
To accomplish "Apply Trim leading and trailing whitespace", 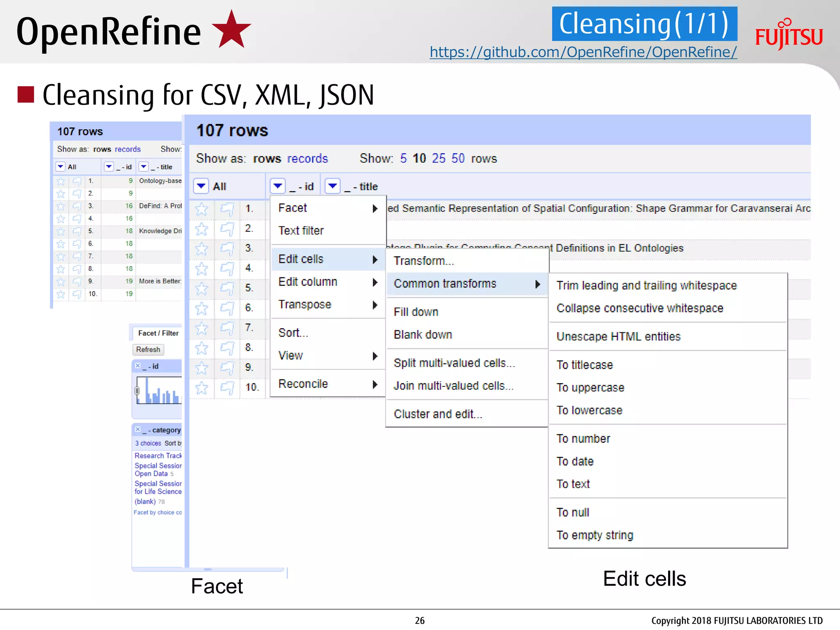I will pyautogui.click(x=668, y=285).
